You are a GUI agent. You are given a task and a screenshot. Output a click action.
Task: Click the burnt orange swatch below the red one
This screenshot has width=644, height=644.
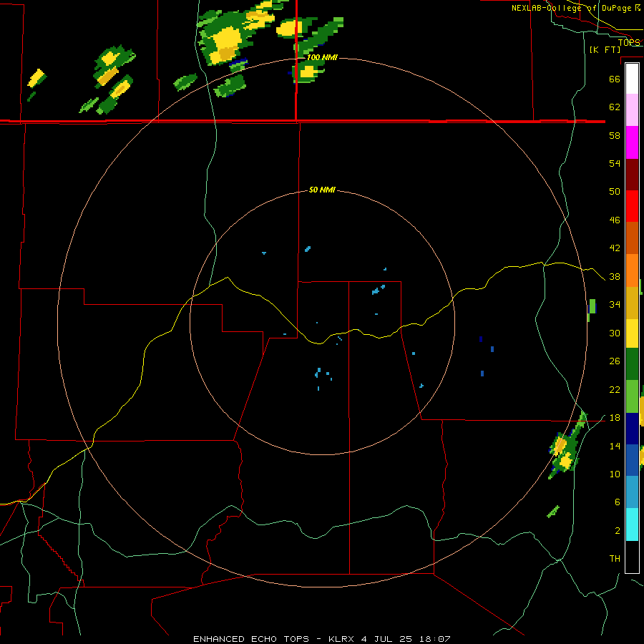point(632,238)
